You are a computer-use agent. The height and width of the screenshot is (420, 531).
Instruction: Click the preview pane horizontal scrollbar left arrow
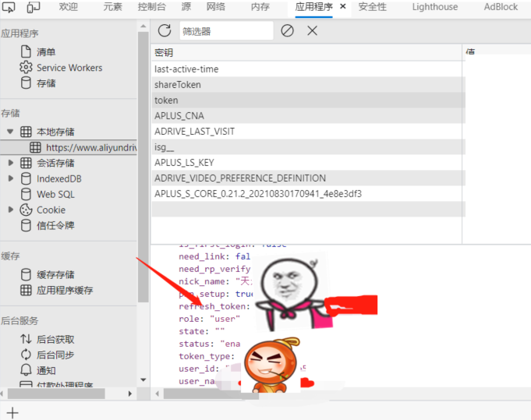click(x=158, y=394)
